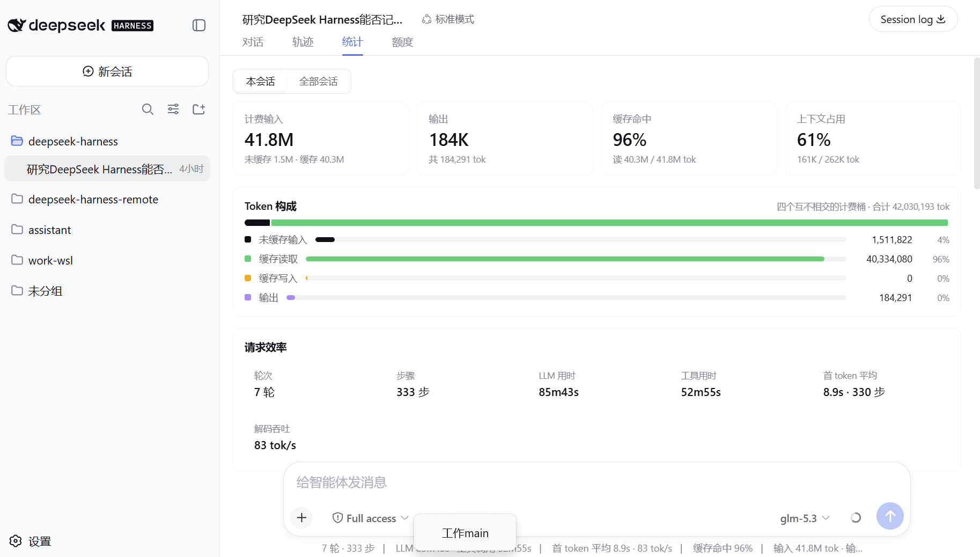Click the 标准模式 mode label

tap(455, 19)
